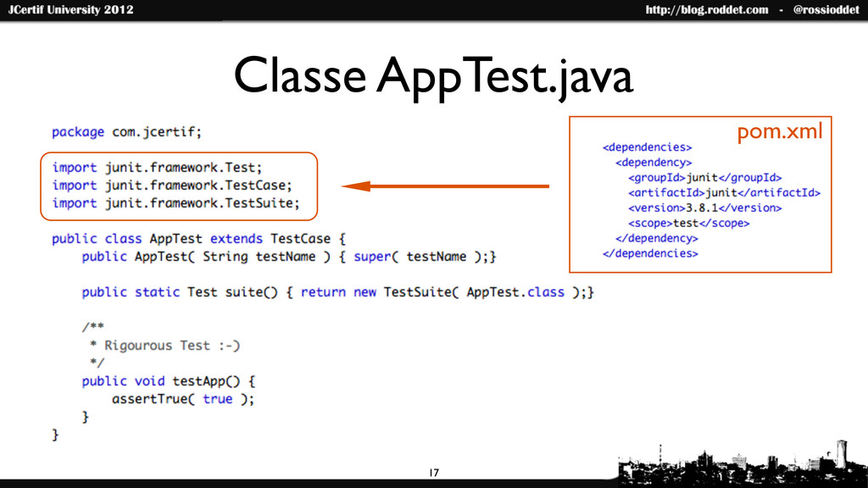Click the <scope>test</scope> line
This screenshot has width=868, height=488.
(x=688, y=223)
